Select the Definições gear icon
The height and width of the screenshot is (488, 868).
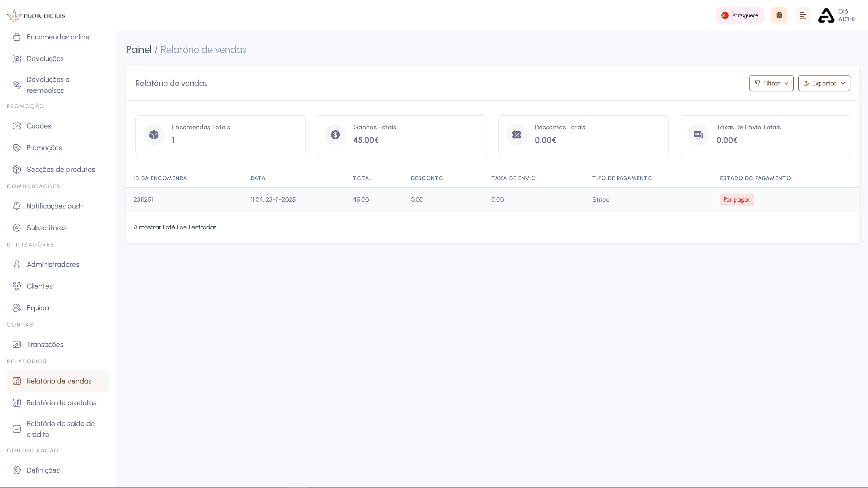(x=17, y=470)
